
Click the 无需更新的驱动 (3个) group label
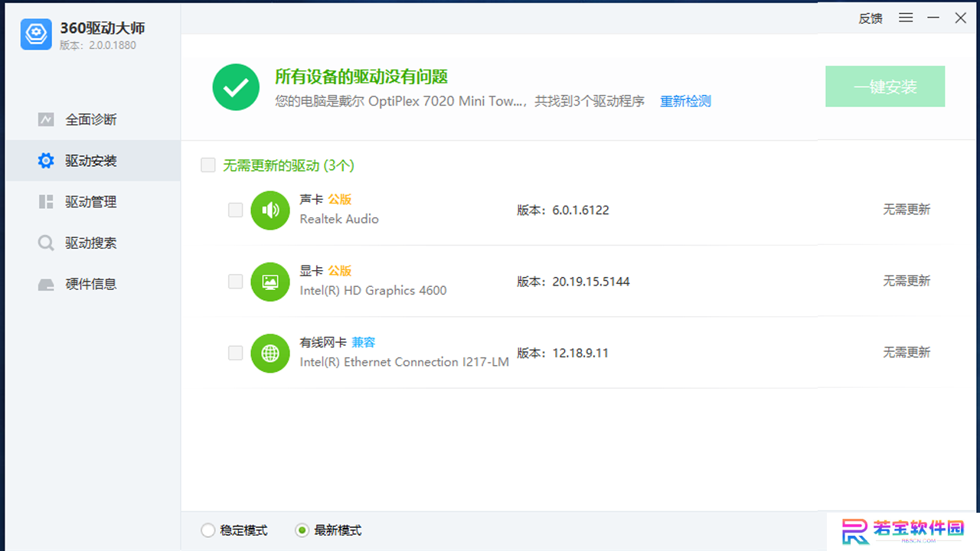289,165
